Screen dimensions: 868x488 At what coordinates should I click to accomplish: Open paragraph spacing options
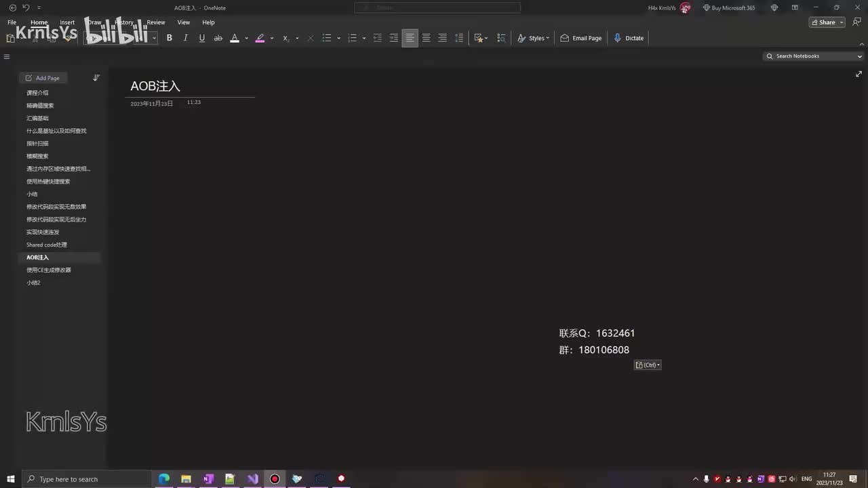459,38
